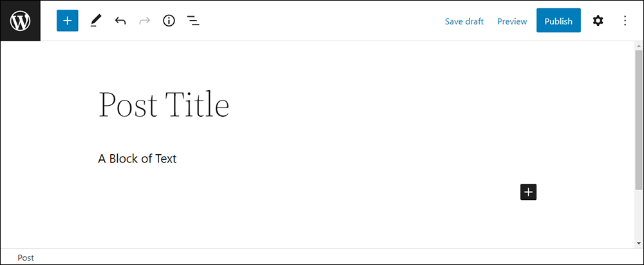Click into the Post Title field
644x265 pixels.
pos(164,104)
